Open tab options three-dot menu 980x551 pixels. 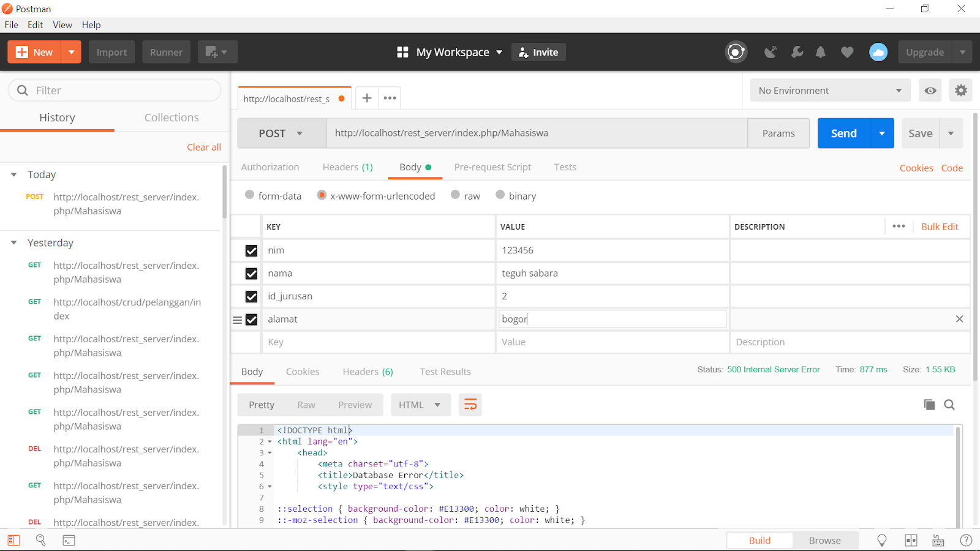click(x=390, y=98)
